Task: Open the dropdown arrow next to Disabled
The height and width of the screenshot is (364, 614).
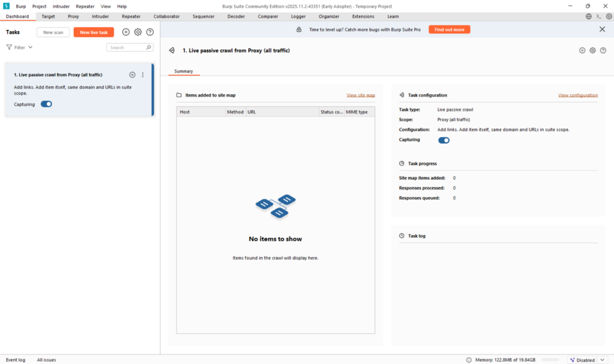Action: pos(603,360)
